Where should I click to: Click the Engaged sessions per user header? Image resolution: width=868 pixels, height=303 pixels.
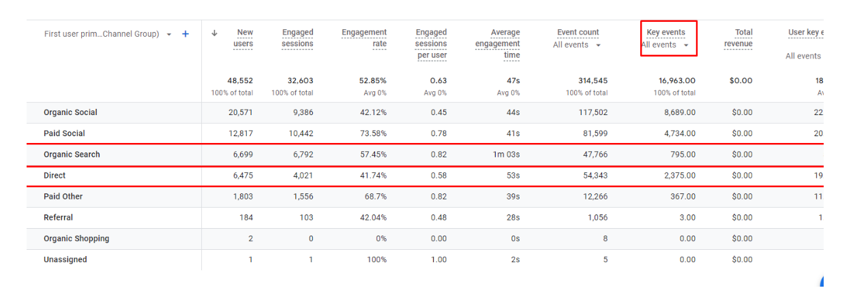(x=431, y=44)
